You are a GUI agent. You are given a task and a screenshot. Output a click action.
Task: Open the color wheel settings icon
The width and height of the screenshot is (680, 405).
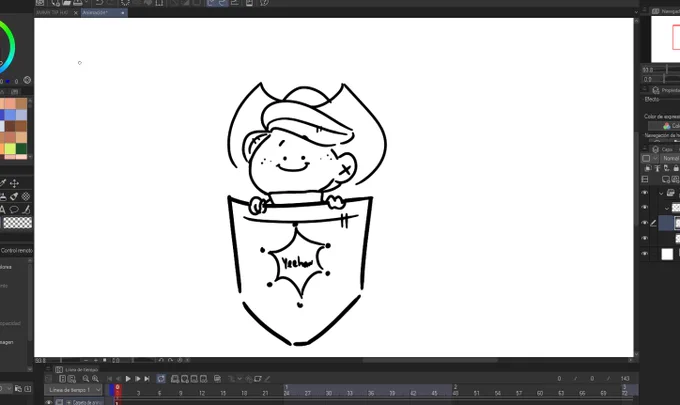(27, 80)
